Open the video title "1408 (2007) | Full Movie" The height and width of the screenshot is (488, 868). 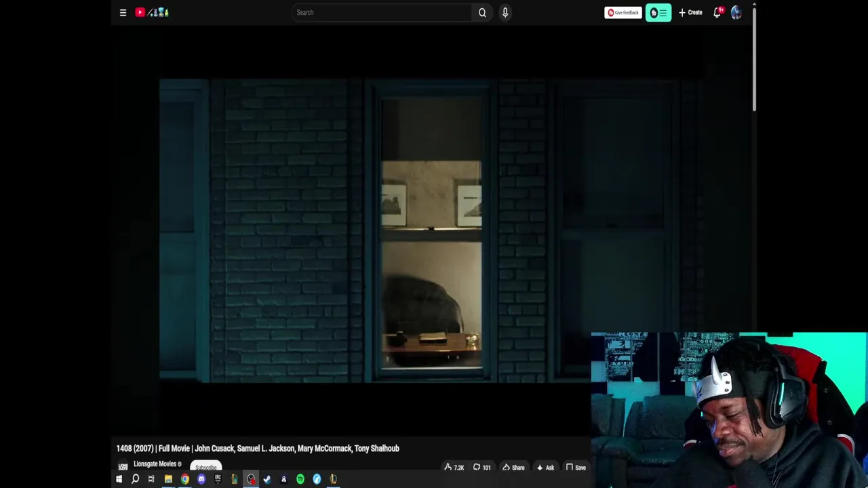pos(258,448)
